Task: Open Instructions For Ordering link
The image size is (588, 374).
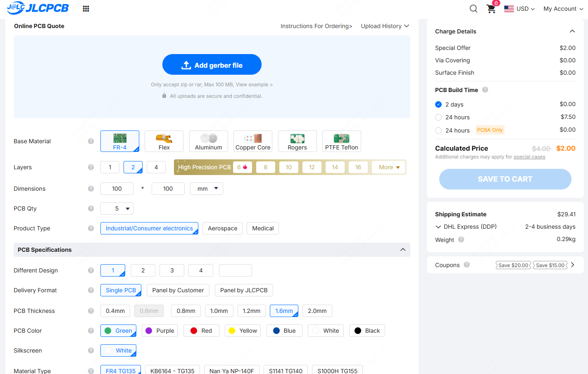Action: point(317,26)
